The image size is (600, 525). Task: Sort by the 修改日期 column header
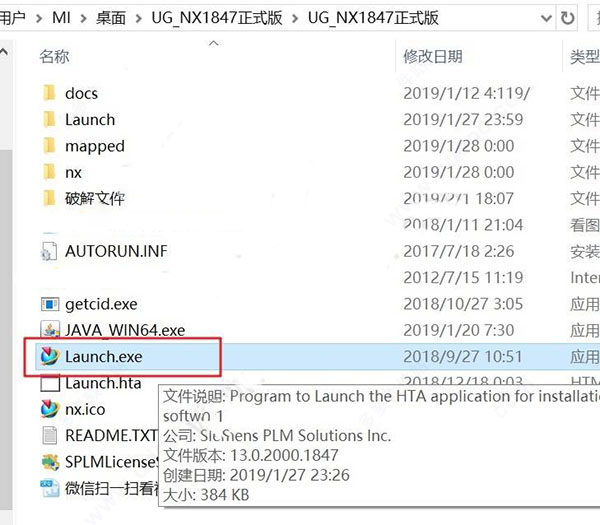point(433,57)
